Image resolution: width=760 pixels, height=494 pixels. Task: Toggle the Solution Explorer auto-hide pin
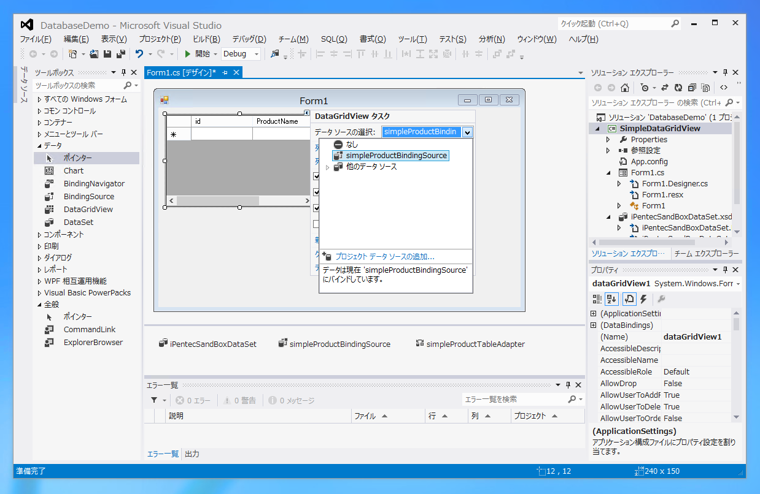click(x=725, y=72)
